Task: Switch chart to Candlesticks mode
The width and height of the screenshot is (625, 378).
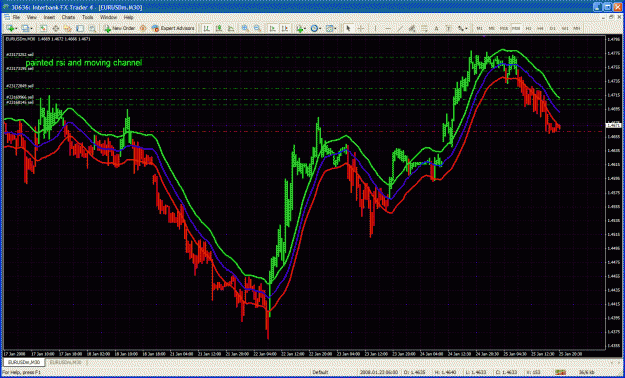Action: click(x=219, y=28)
